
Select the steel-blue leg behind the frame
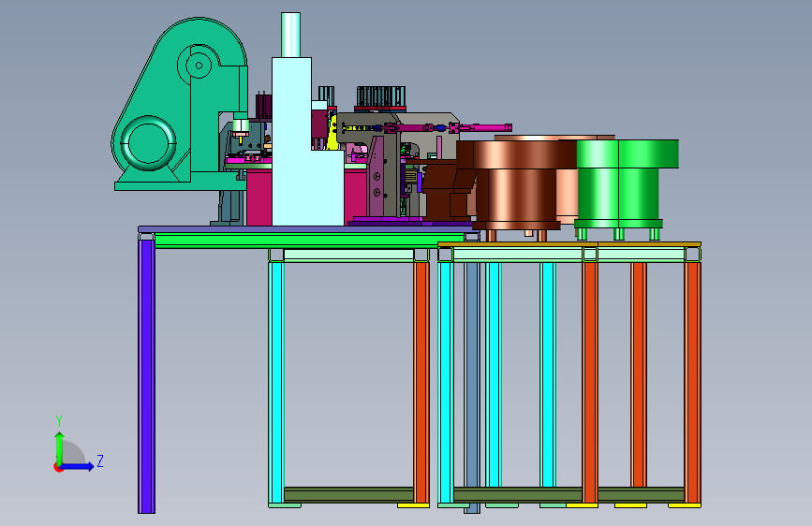coord(472,386)
